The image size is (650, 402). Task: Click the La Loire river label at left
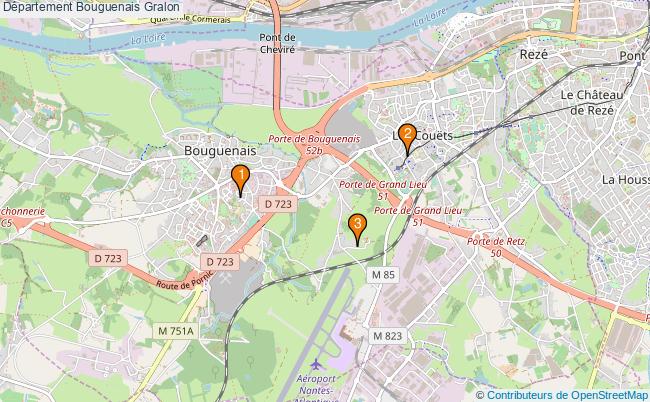[148, 39]
